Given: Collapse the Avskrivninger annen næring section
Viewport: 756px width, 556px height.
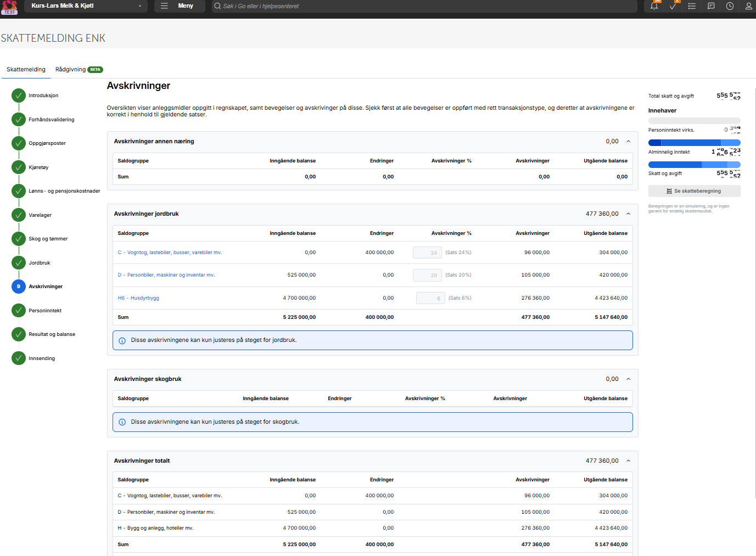Looking at the screenshot, I should (629, 142).
